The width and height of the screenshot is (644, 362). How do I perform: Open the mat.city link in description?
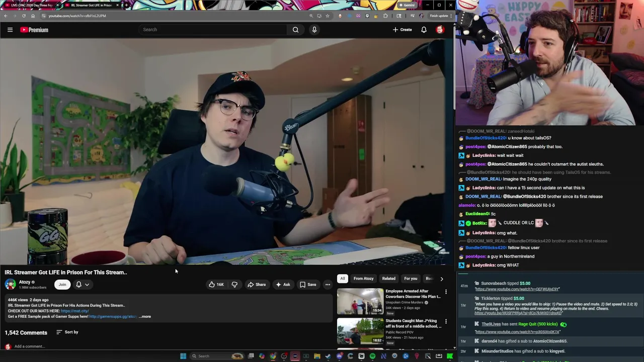point(74,311)
